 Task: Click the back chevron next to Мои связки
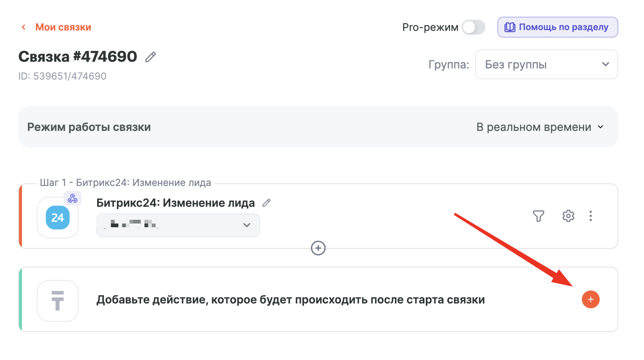point(23,27)
